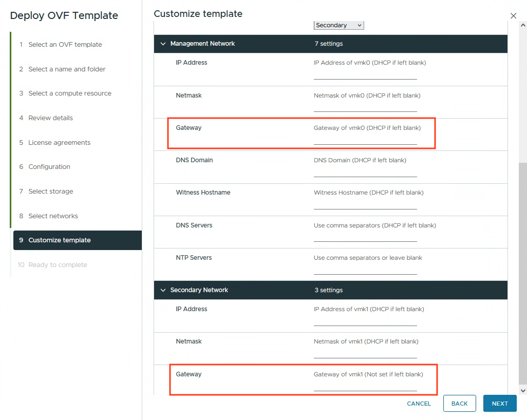Close the Deploy OVF Template dialog

[x=513, y=16]
